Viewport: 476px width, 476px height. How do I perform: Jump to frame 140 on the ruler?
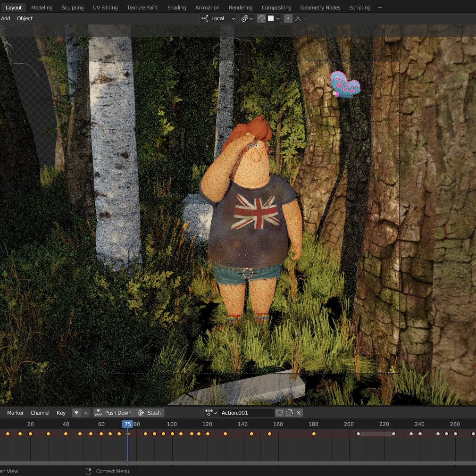[242, 424]
